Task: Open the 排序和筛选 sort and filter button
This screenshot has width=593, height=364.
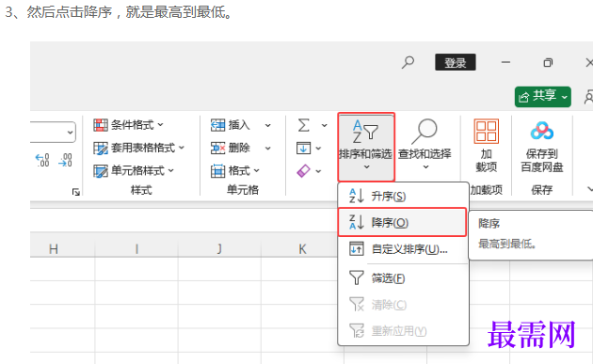Action: 366,147
